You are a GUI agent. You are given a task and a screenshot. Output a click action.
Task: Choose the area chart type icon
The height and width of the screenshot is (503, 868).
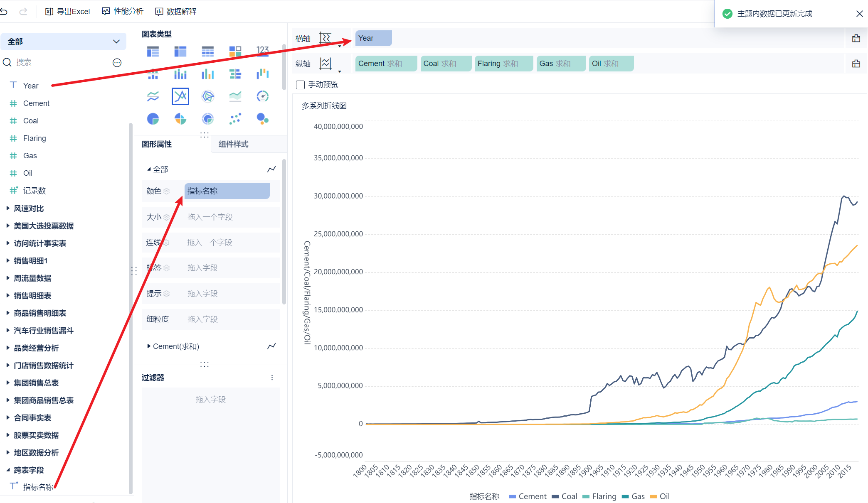235,96
